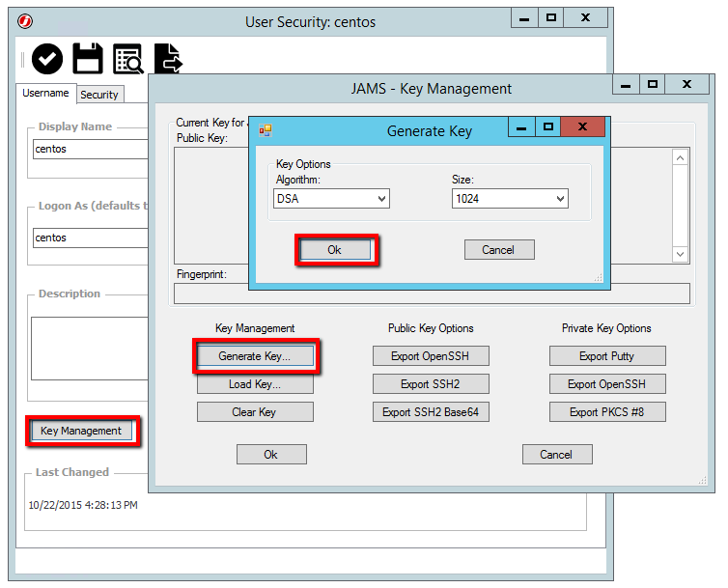Click the Private Key Options heading
The width and height of the screenshot is (728, 588).
(606, 328)
